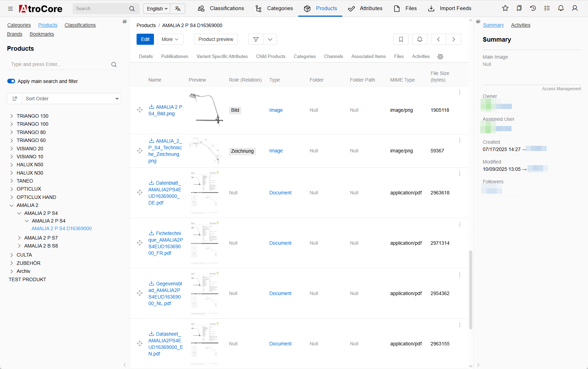Go to next product with right arrow
This screenshot has height=369, width=588.
pyautogui.click(x=454, y=39)
